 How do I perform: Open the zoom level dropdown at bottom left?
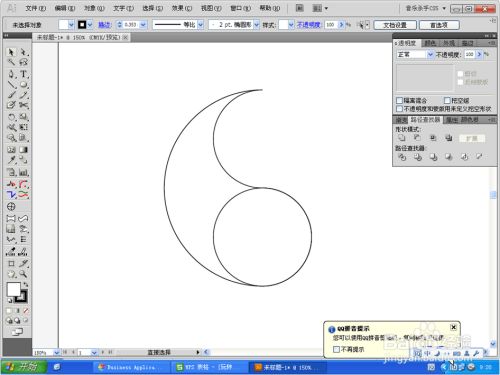click(56, 352)
